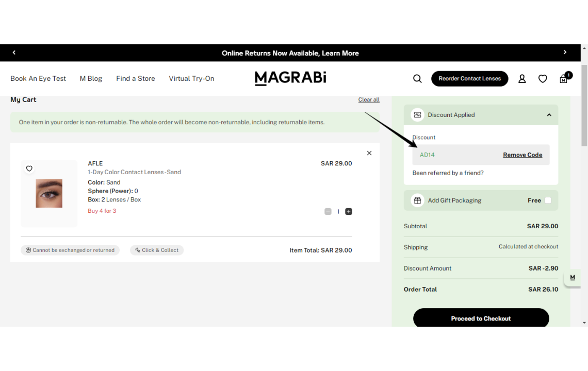Open Book An Eye Test menu
The image size is (588, 371).
[x=38, y=79]
